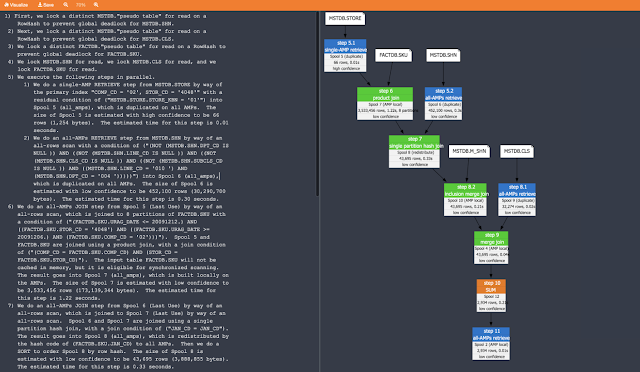The width and height of the screenshot is (640, 372).
Task: Click the text pane vertical scrollbar
Action: point(318,104)
